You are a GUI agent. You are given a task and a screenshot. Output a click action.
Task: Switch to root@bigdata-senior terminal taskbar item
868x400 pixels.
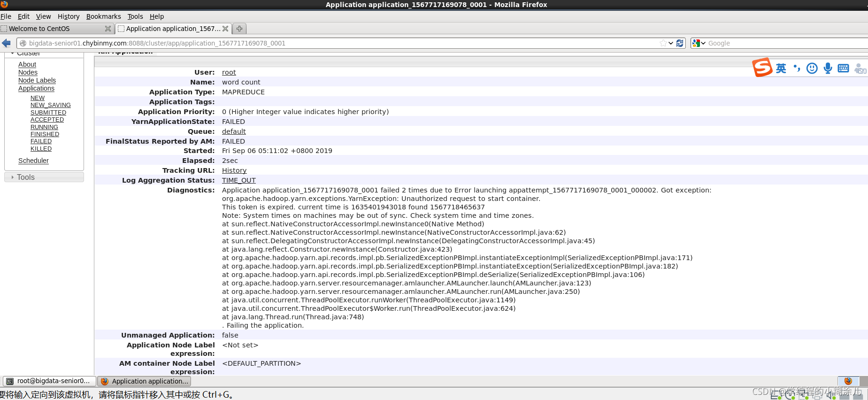coord(49,381)
